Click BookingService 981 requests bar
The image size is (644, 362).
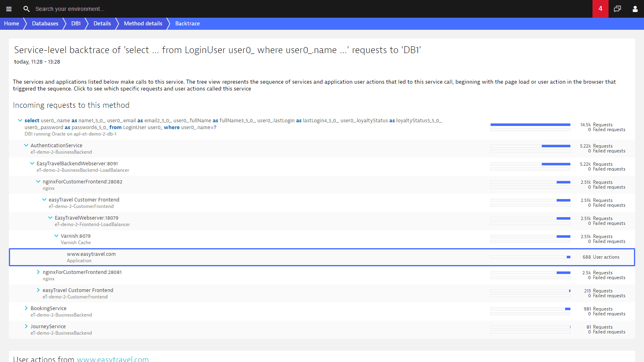[x=530, y=309]
